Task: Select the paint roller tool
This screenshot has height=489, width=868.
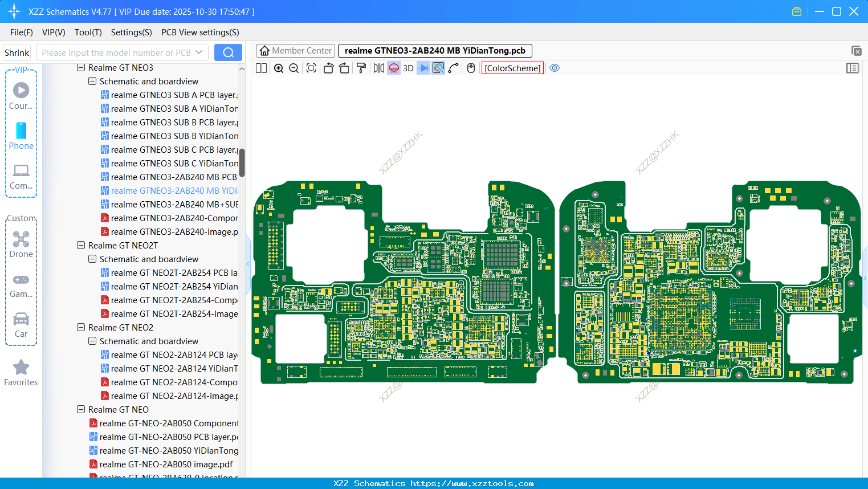Action: pyautogui.click(x=361, y=68)
